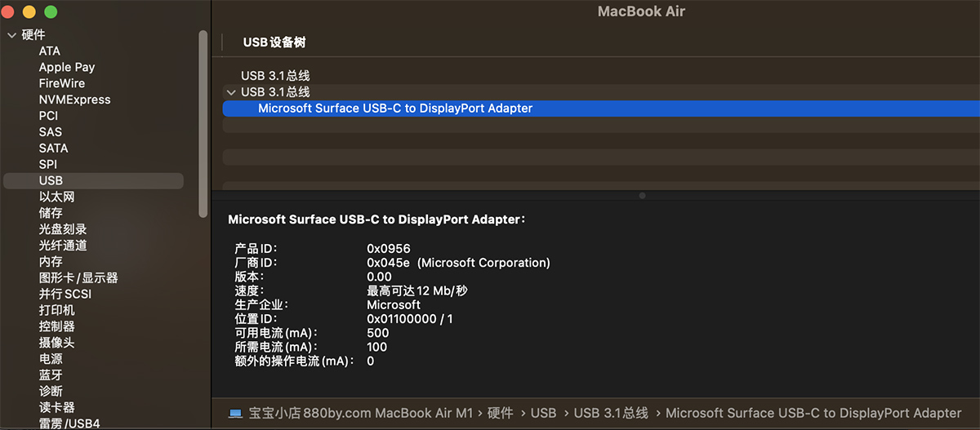Click the pane divider handle dot

[x=642, y=196]
